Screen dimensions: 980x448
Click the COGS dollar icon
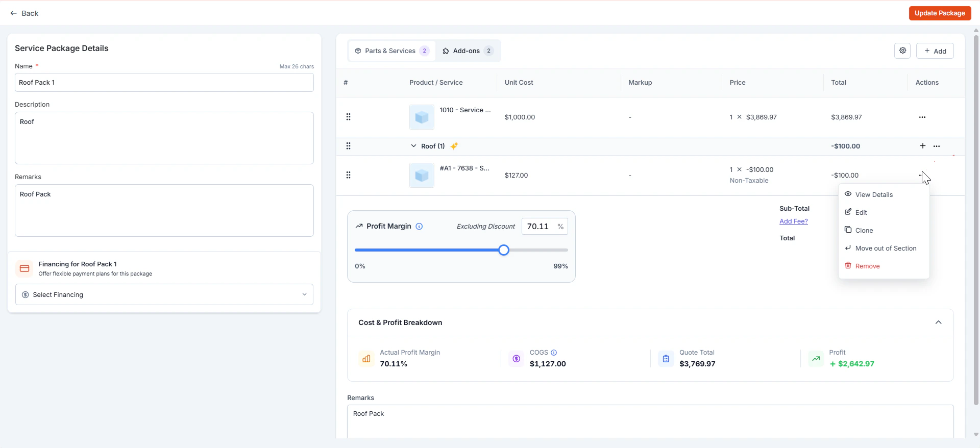coord(516,359)
